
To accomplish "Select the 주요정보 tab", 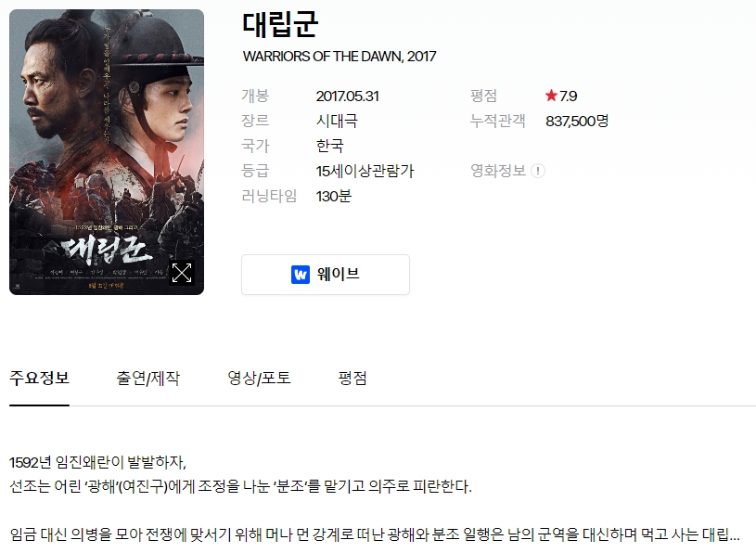I will [x=40, y=378].
